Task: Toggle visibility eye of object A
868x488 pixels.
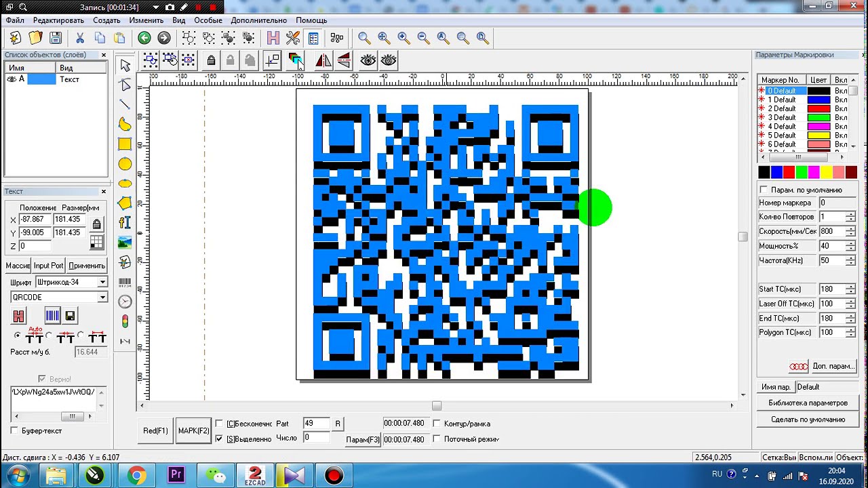Action: click(x=12, y=79)
